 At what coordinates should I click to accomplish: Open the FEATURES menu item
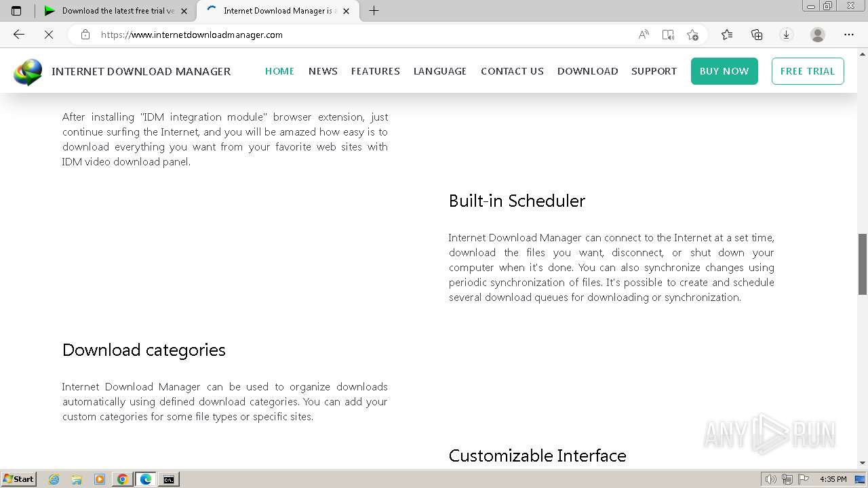click(375, 71)
